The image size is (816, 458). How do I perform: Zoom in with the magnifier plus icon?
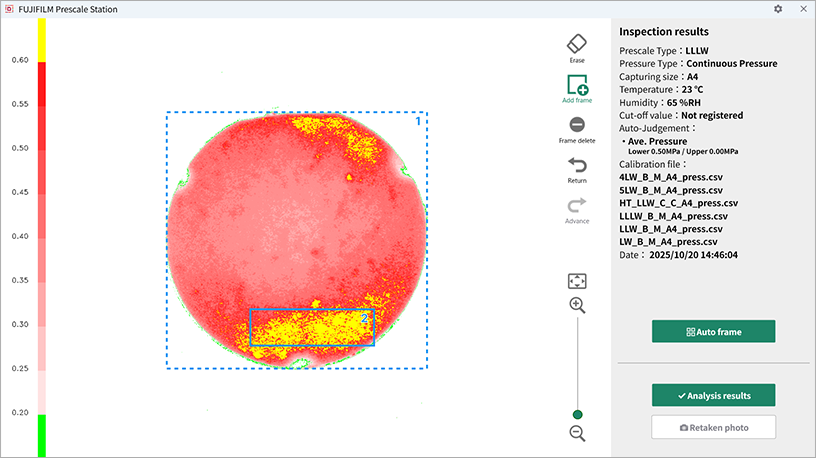click(x=577, y=305)
